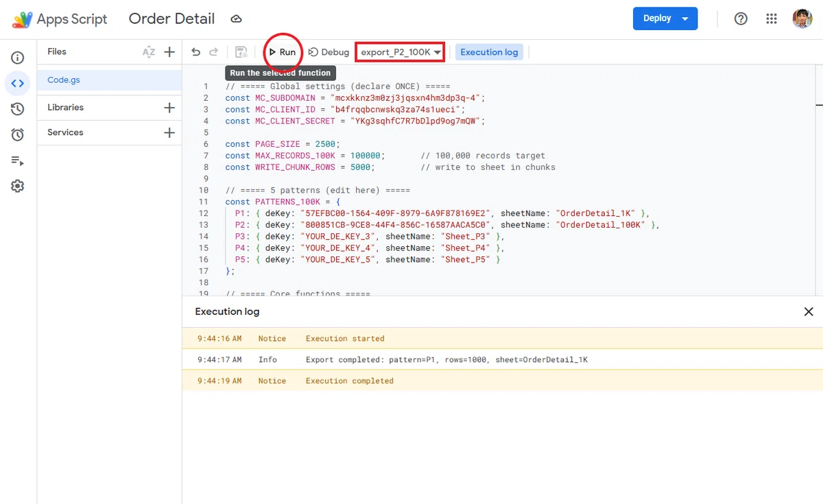
Task: Click the cloud save status icon
Action: coord(236,19)
